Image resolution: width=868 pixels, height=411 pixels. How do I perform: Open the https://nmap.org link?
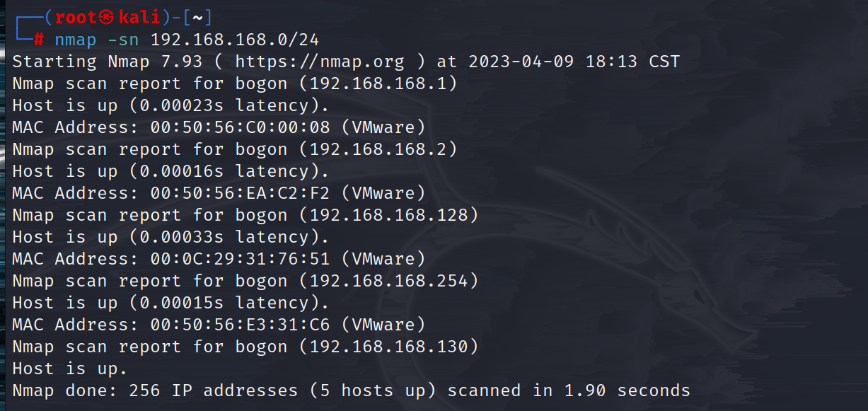tap(320, 62)
